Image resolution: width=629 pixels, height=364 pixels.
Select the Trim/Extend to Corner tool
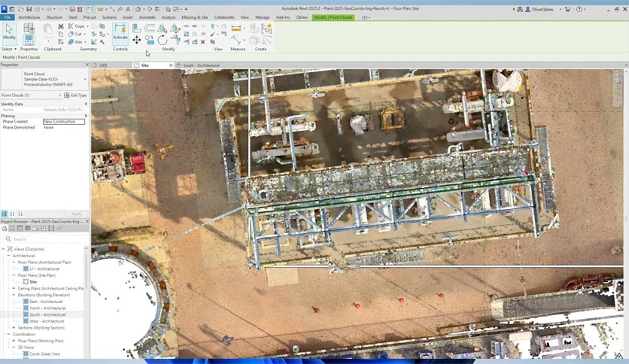tap(175, 40)
